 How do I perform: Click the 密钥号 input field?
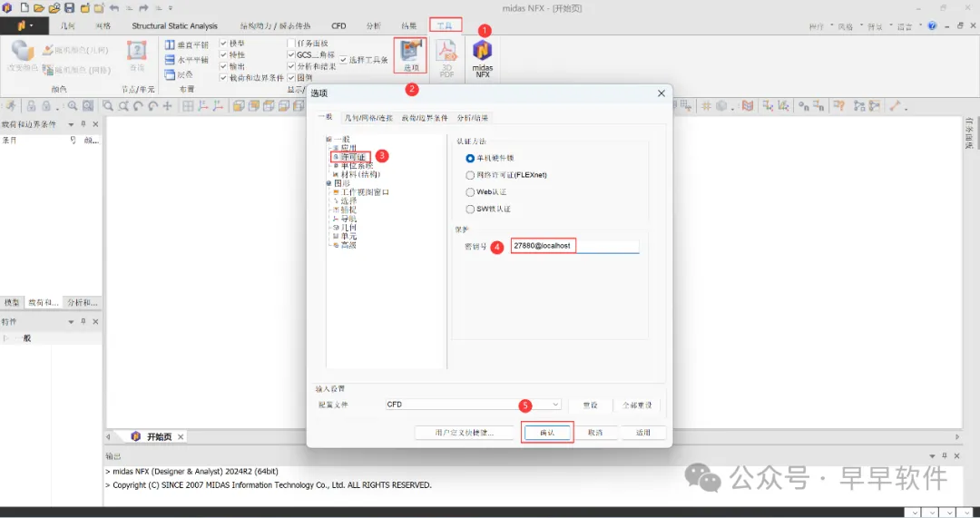575,246
